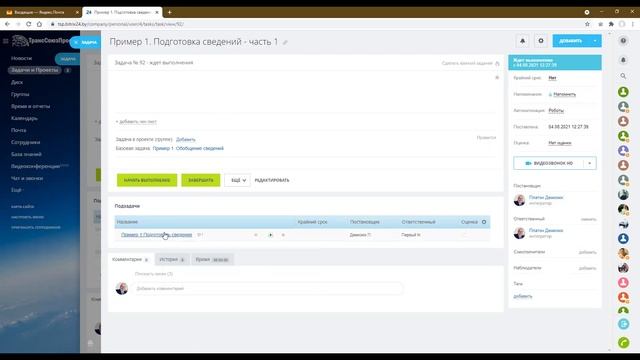Open subtask Пример 1 Подготовка сведений link
Image resolution: width=640 pixels, height=360 pixels.
(156, 235)
